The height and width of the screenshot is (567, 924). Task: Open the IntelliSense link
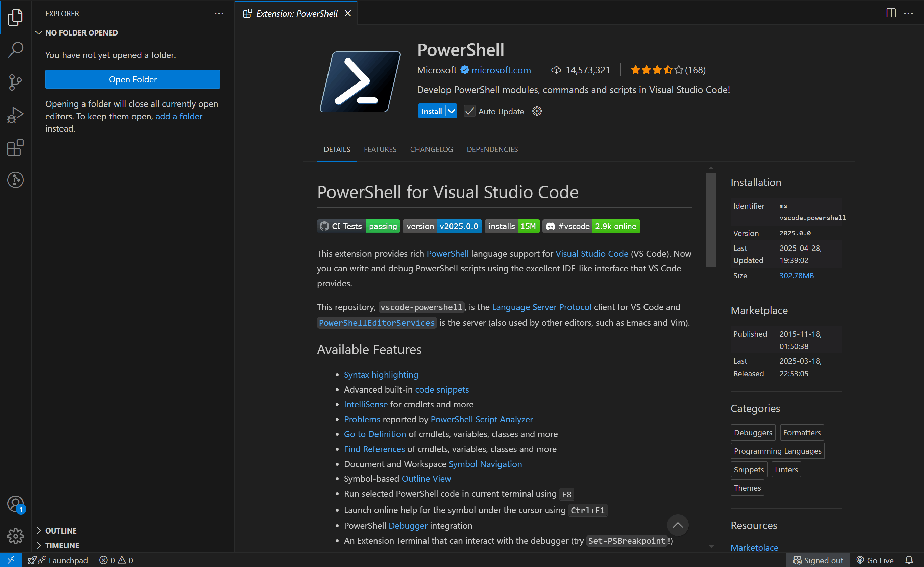(365, 404)
